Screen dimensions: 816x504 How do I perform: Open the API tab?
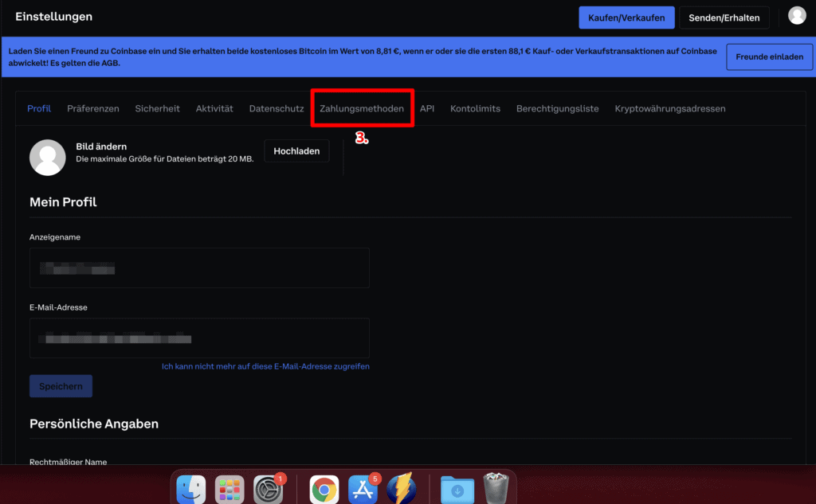pyautogui.click(x=427, y=108)
